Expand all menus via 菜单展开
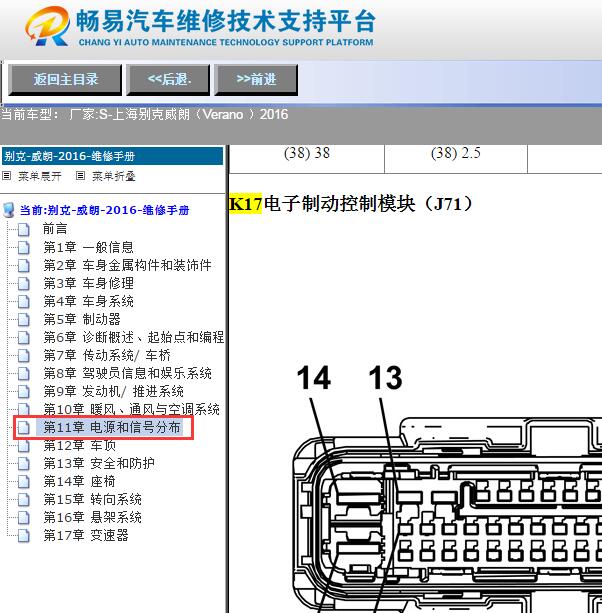 39,176
